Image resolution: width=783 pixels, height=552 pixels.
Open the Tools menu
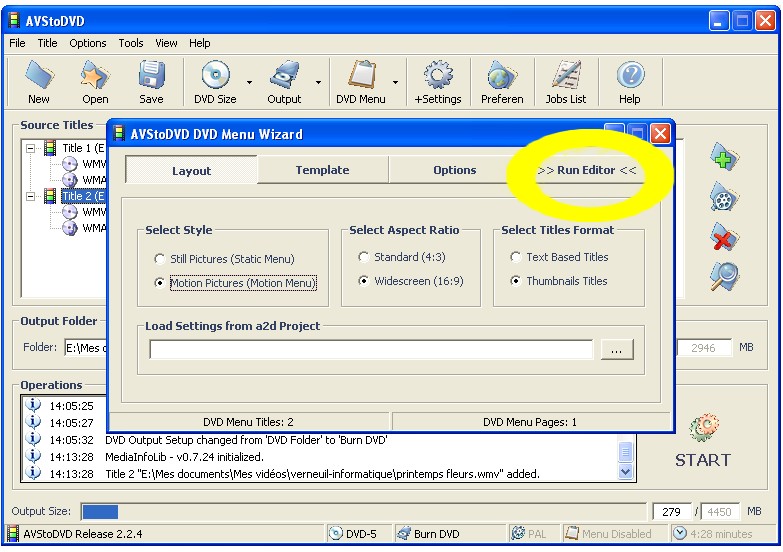coord(131,43)
